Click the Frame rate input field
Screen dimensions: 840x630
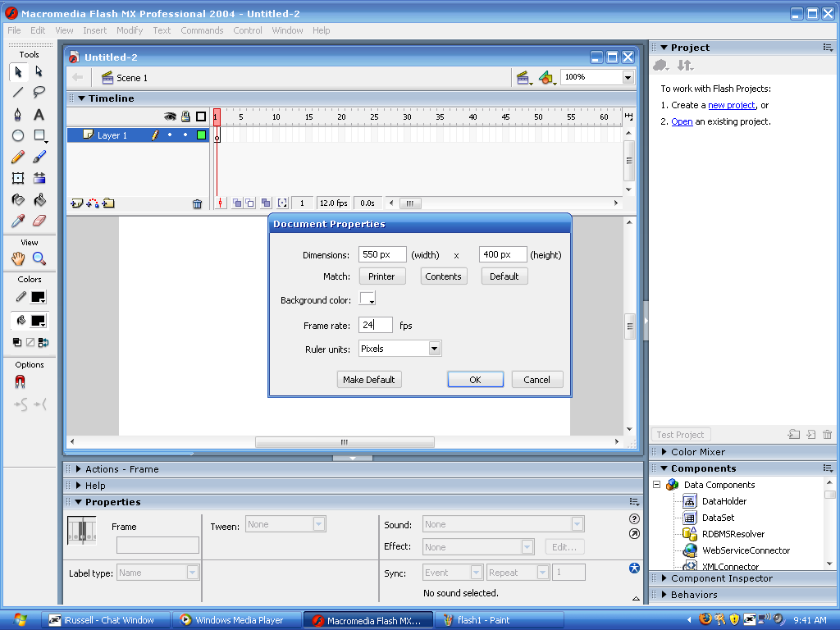[x=375, y=325]
